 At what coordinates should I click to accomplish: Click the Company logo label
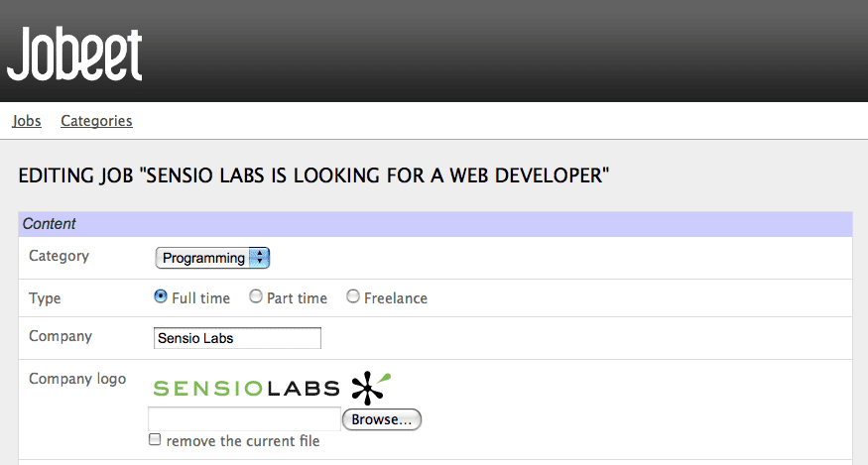click(x=77, y=379)
